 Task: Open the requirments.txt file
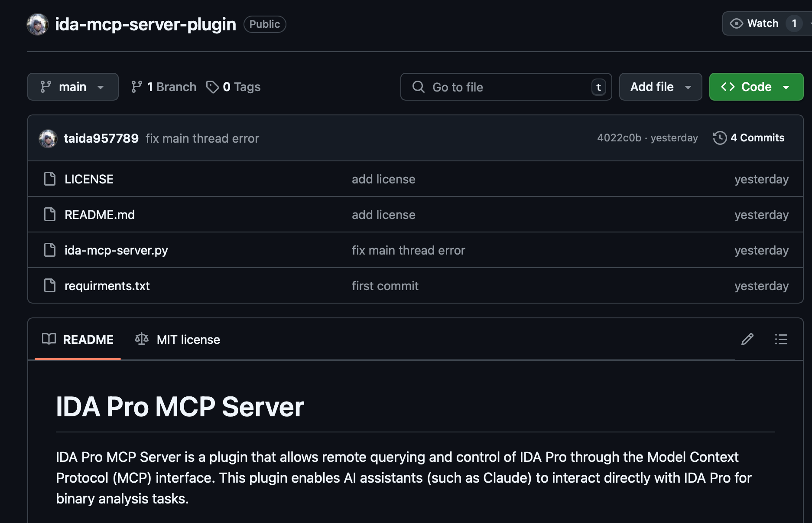[x=107, y=286]
